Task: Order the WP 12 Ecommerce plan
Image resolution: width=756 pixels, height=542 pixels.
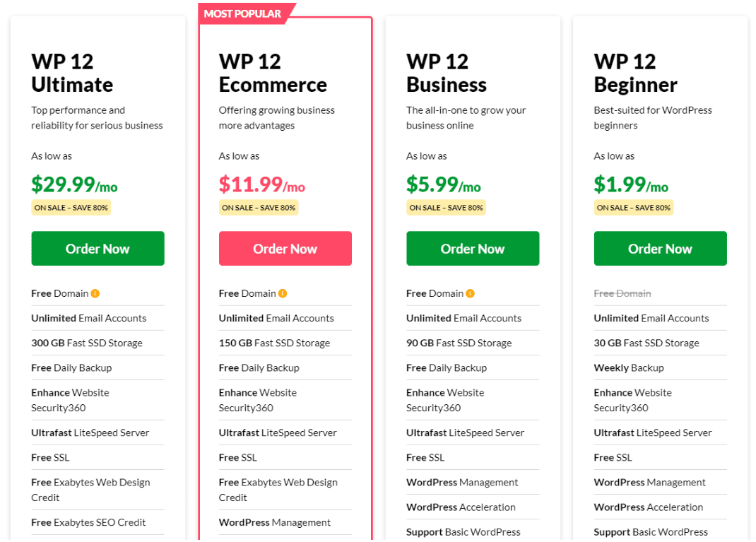Action: coord(285,248)
